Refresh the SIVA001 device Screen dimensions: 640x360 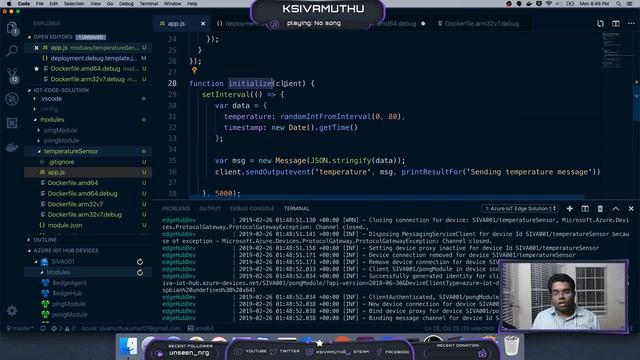pyautogui.click(x=140, y=262)
